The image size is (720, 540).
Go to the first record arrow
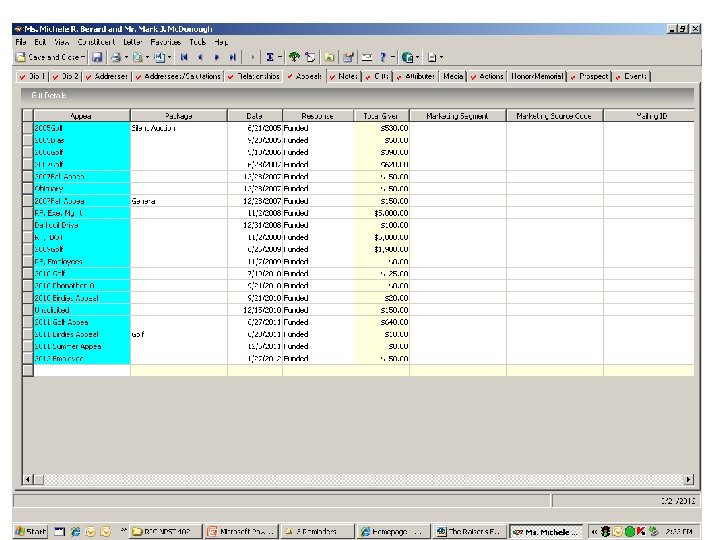(x=184, y=57)
